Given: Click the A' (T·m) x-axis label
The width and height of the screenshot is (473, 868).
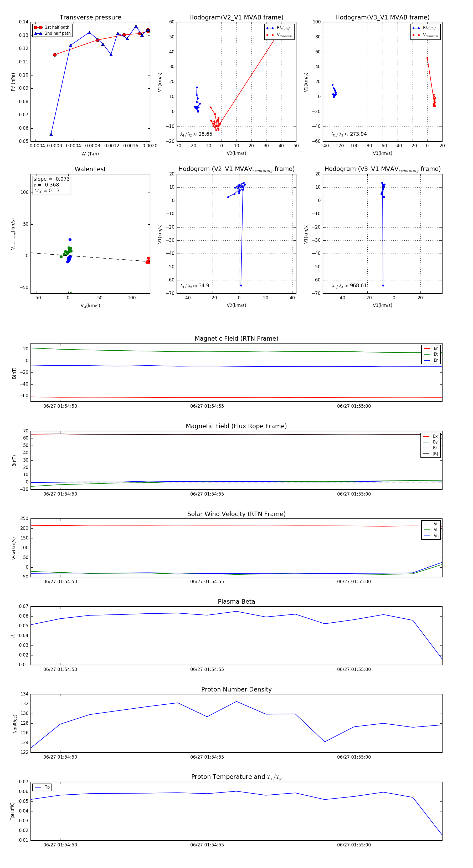Looking at the screenshot, I should 90,154.
